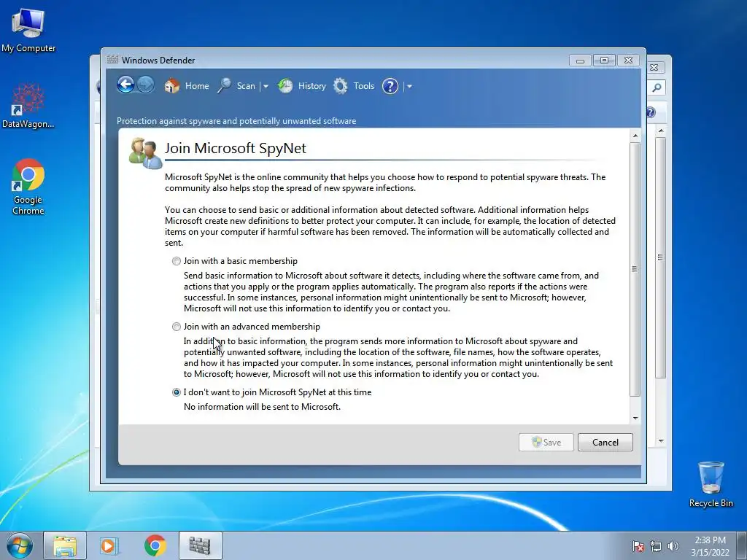This screenshot has width=747, height=560.
Task: Minimize the Windows Defender window
Action: point(580,61)
